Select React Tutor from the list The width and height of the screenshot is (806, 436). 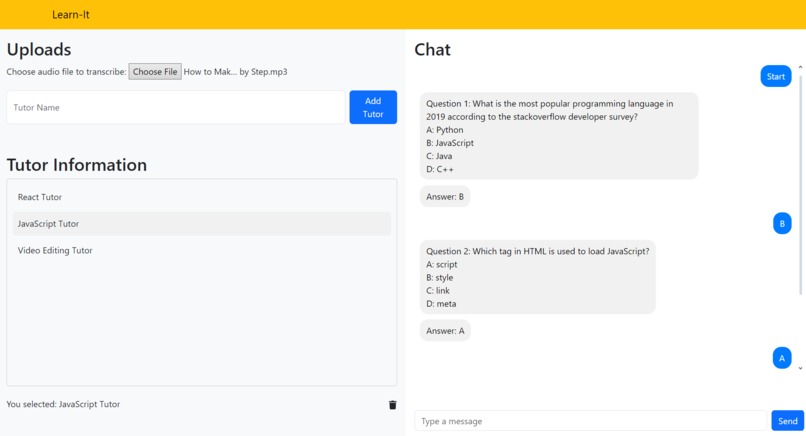pyautogui.click(x=202, y=197)
